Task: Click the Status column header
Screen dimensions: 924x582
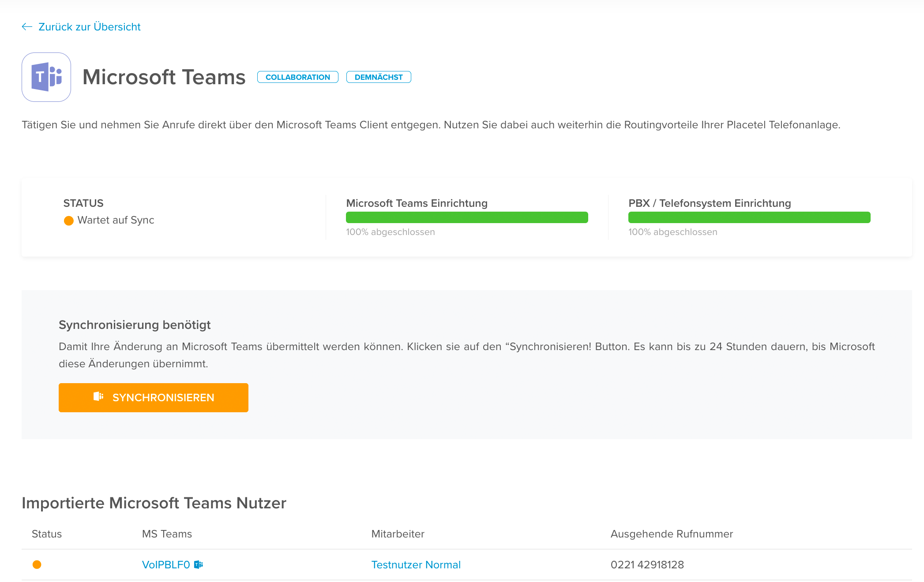Action: tap(47, 534)
